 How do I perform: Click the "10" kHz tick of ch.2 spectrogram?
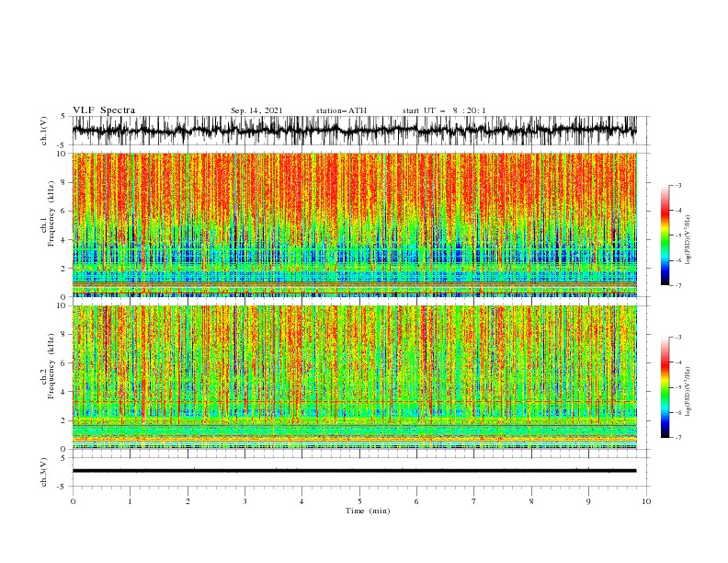(62, 306)
